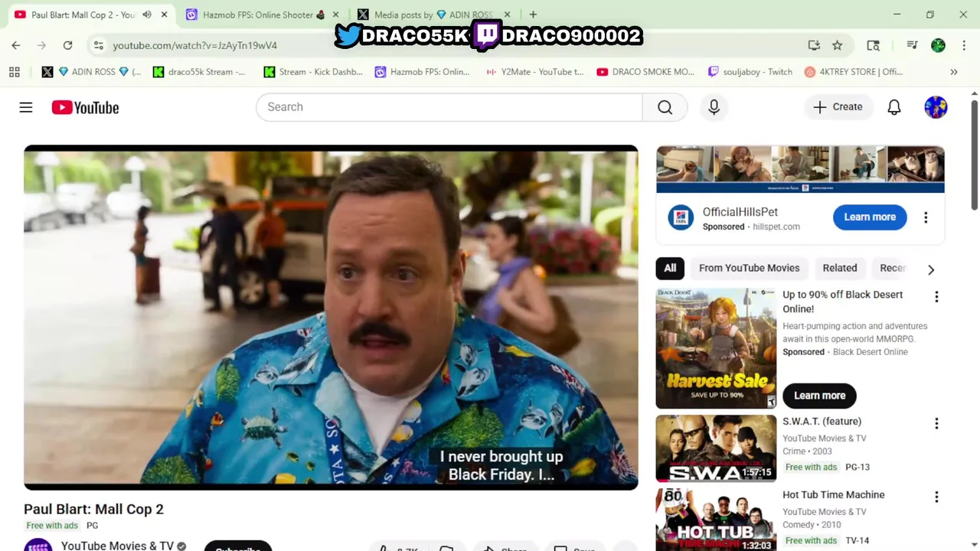View site information icon in address bar
The width and height of the screenshot is (980, 551).
coord(98,45)
